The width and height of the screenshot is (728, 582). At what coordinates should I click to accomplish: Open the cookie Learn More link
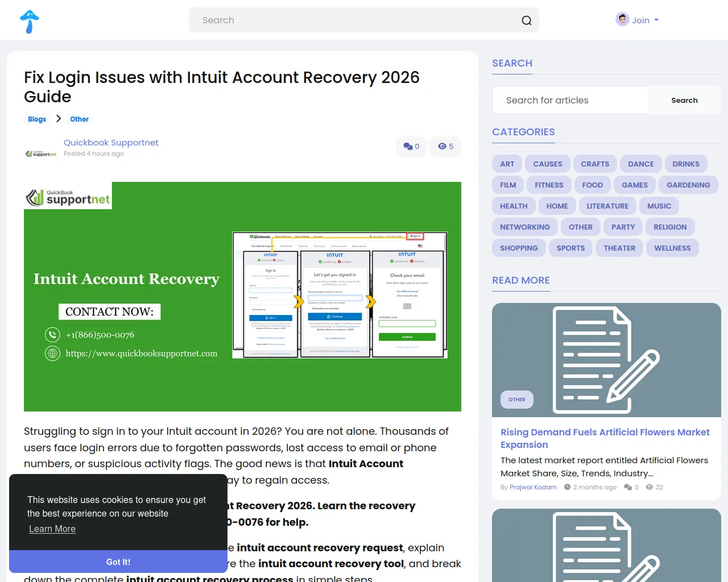tap(52, 529)
